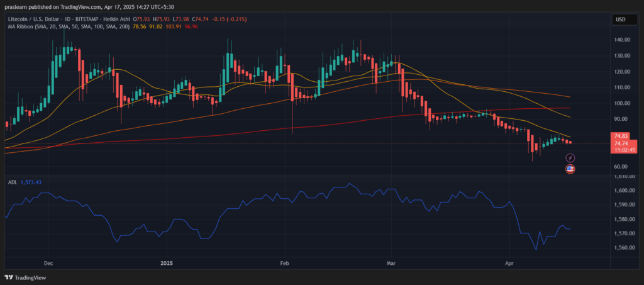The image size is (644, 285).
Task: Click the 2025 label on time axis
Action: pos(167,263)
